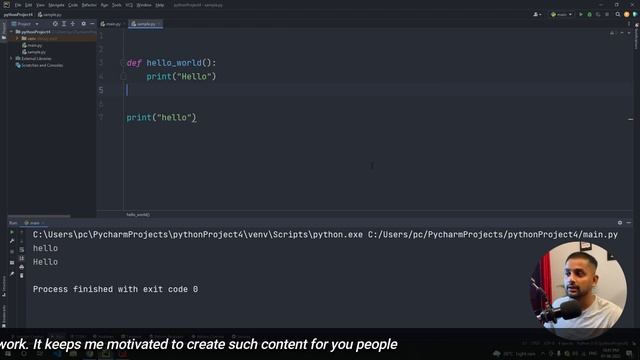This screenshot has width=640, height=360.
Task: Open the Edit menu
Action: 29,5
